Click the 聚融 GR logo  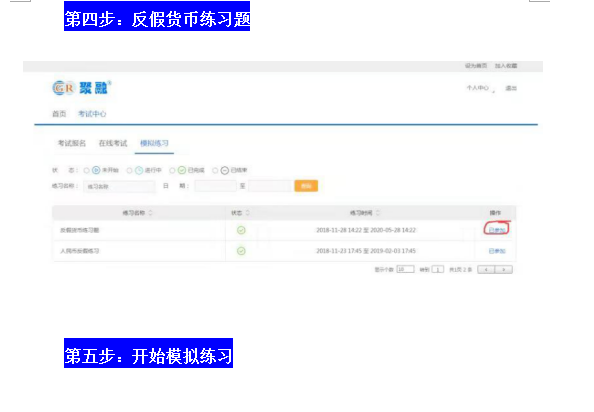pyautogui.click(x=81, y=88)
